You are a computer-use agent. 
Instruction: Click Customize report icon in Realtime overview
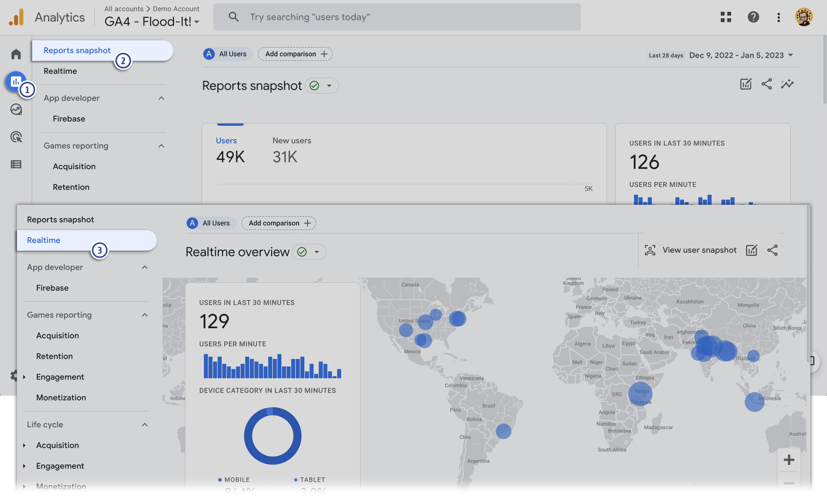[x=751, y=250]
